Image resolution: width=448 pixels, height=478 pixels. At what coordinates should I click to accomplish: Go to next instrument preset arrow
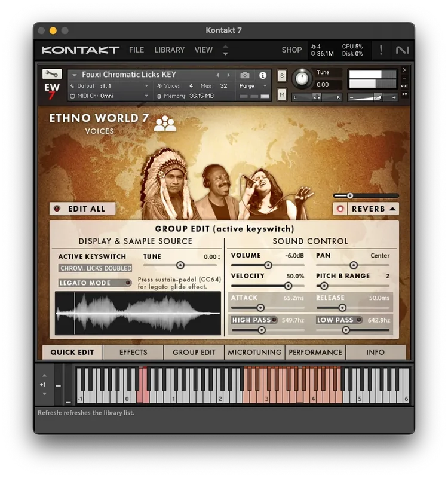[x=229, y=75]
